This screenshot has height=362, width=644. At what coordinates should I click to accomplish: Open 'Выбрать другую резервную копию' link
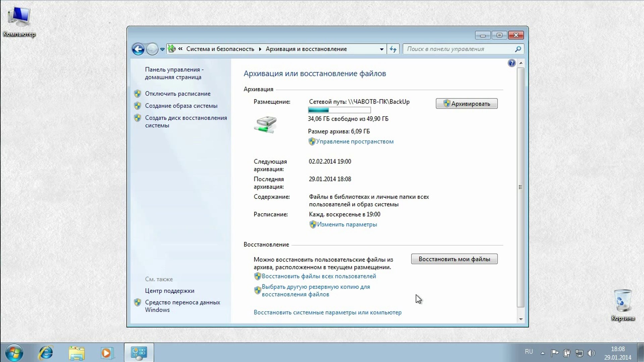pos(316,290)
